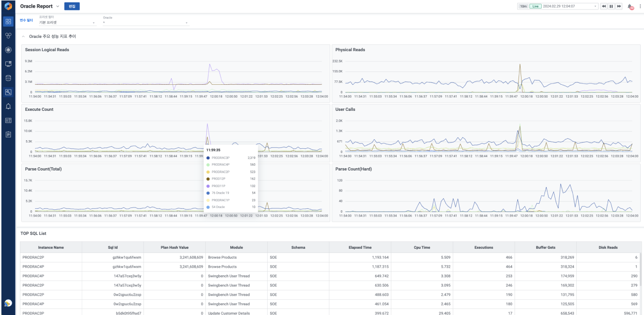Click the 10m time range button
The image size is (644, 315).
[523, 6]
